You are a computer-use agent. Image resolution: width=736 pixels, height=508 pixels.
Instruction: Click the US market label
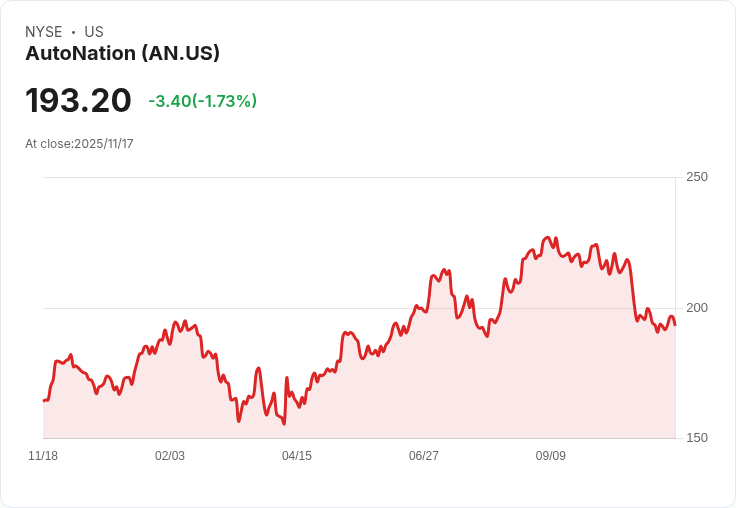point(94,32)
